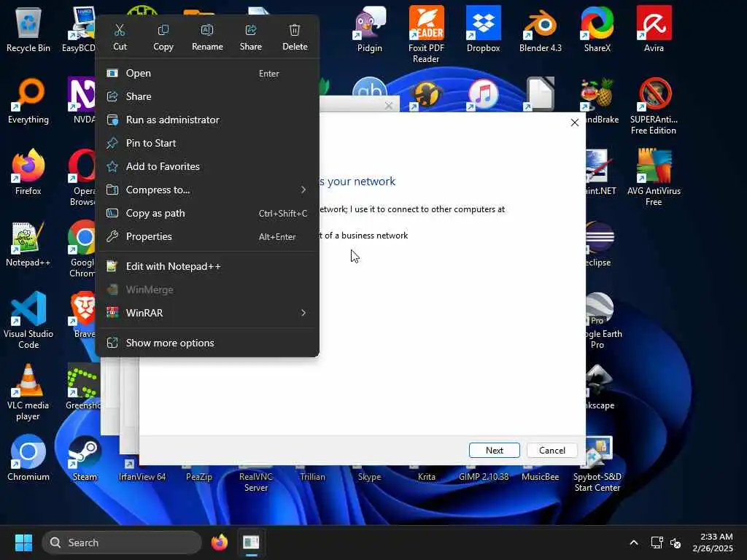Close the network setup dialog
This screenshot has height=560, width=747.
(x=575, y=122)
